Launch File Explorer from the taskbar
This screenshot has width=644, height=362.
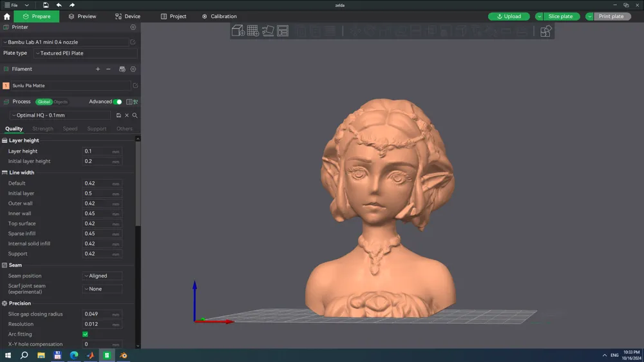[x=41, y=355]
